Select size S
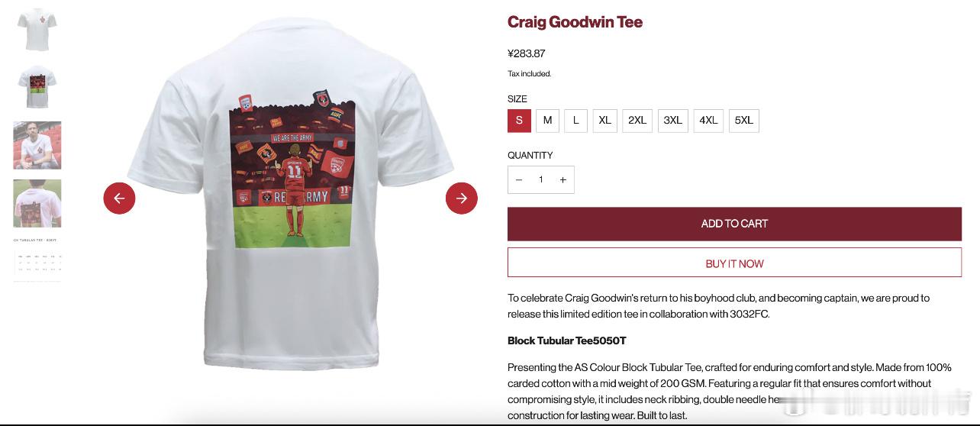 [519, 121]
